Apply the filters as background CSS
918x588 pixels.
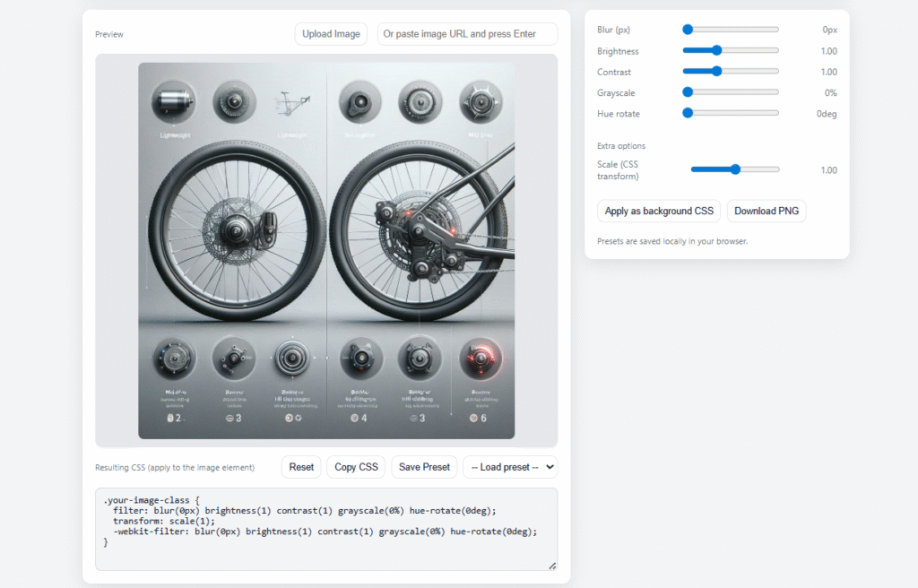659,211
